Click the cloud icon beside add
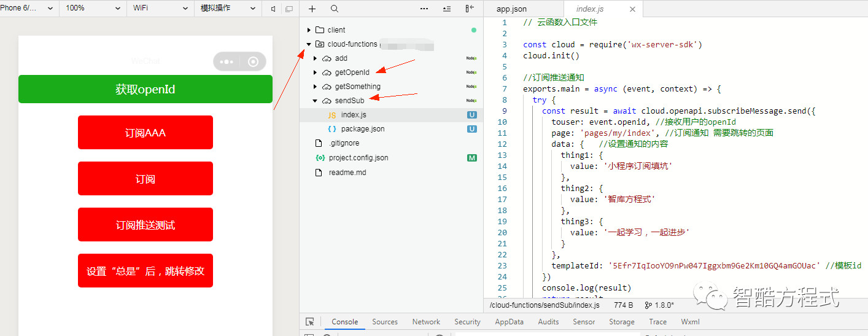This screenshot has height=336, width=868. pos(327,58)
